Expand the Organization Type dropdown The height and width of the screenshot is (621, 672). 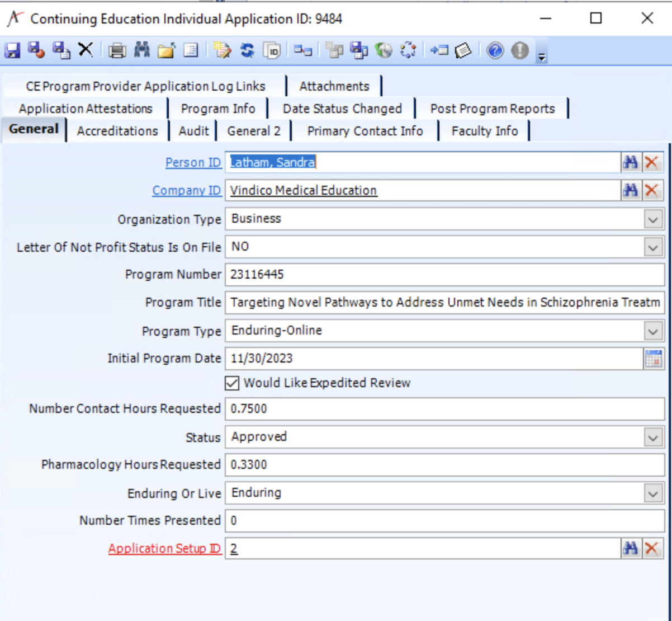tap(652, 219)
